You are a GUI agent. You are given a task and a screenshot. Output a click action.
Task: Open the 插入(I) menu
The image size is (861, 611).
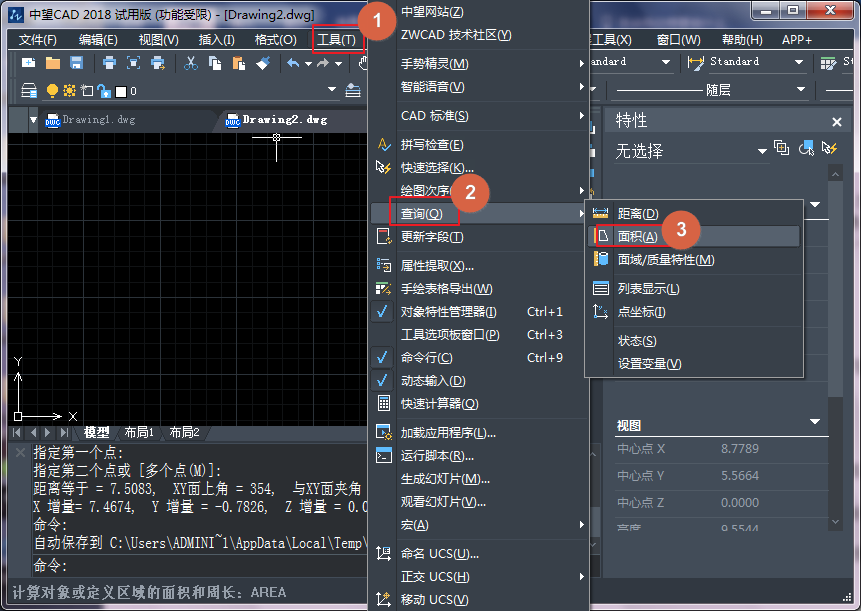point(216,40)
